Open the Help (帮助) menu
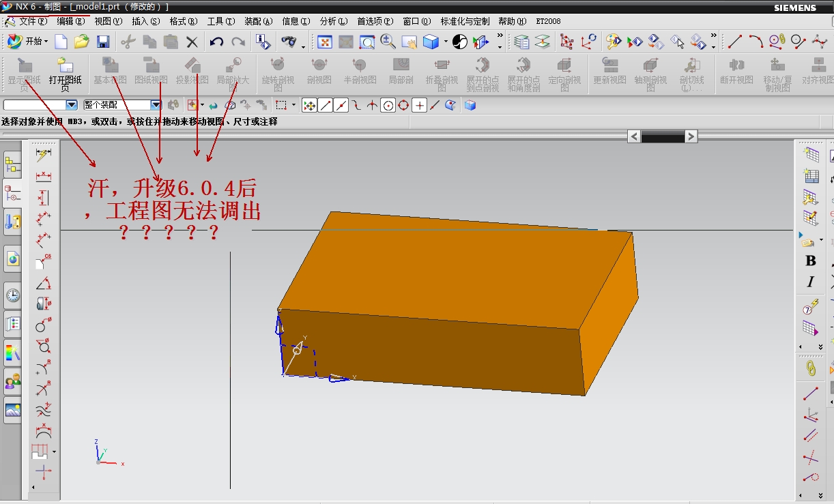This screenshot has height=504, width=834. pyautogui.click(x=512, y=21)
